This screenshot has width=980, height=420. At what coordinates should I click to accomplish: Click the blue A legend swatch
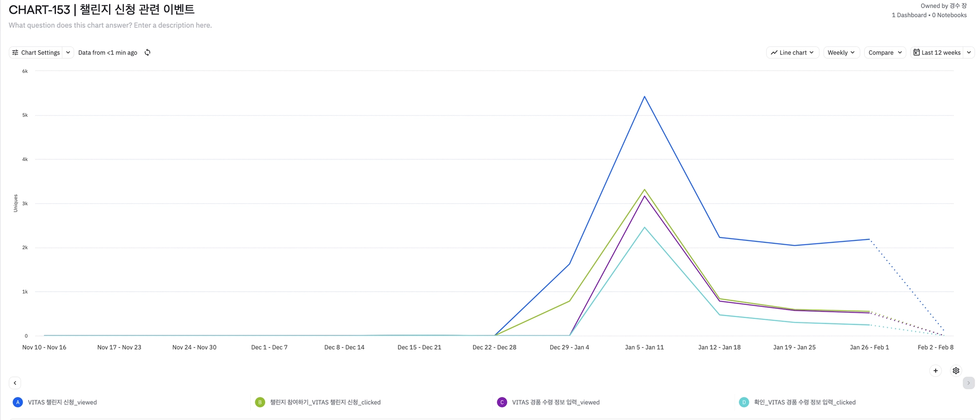pos(18,402)
